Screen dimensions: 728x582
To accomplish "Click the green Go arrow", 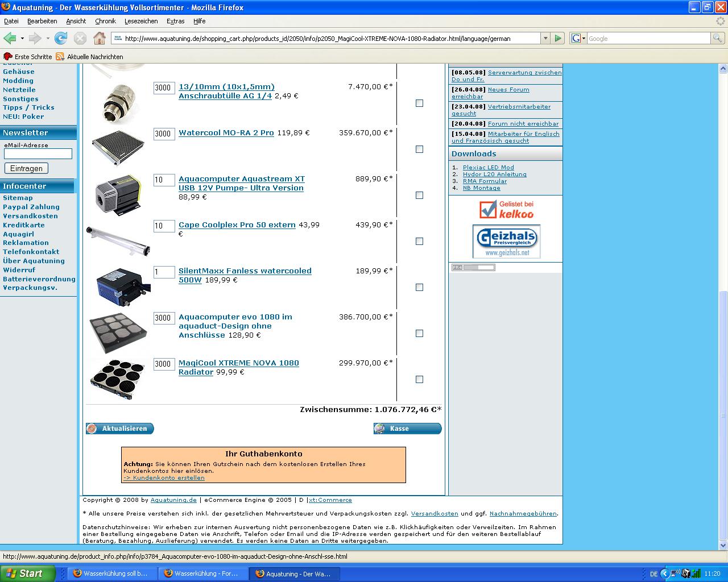I will 558,38.
